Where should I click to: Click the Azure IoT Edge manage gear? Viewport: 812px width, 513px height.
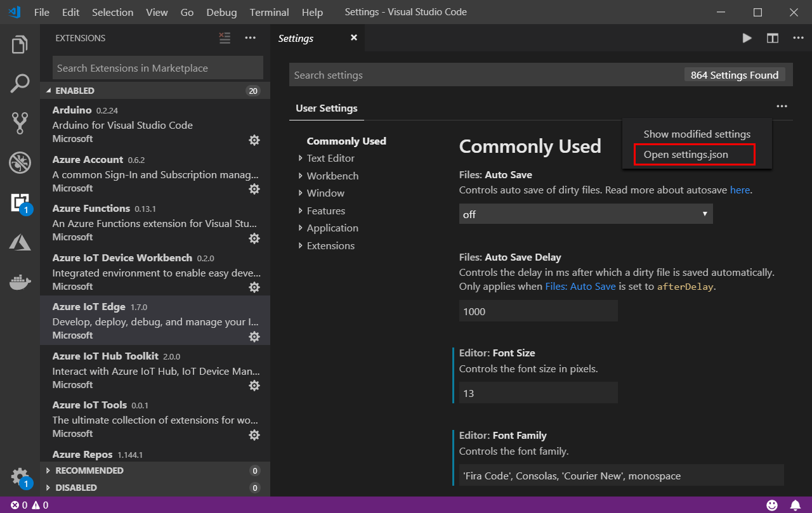[254, 337]
